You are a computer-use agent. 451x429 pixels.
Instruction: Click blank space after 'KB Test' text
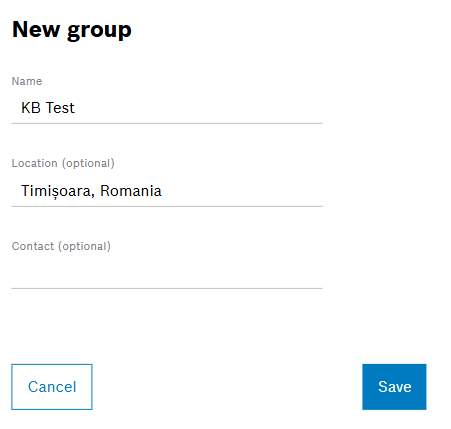click(198, 108)
